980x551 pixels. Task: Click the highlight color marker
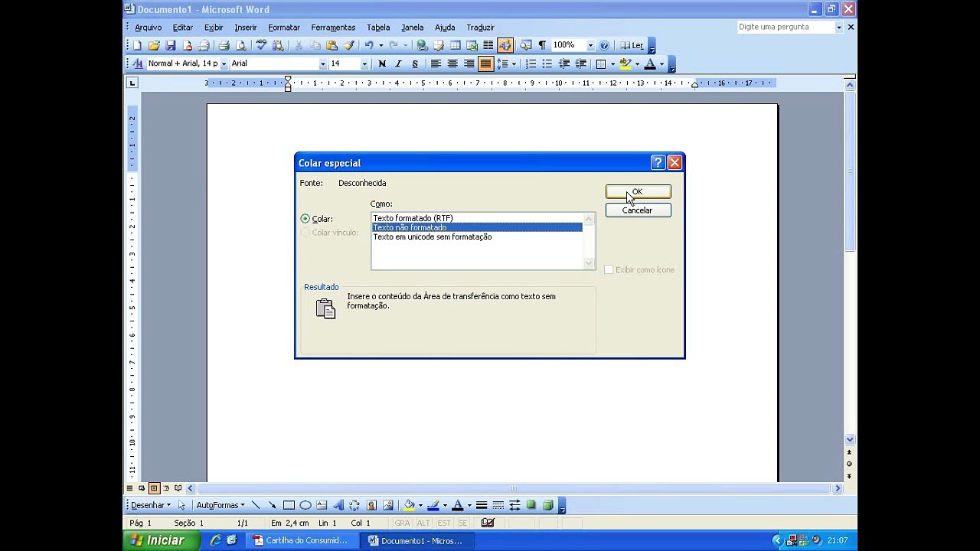pyautogui.click(x=626, y=64)
